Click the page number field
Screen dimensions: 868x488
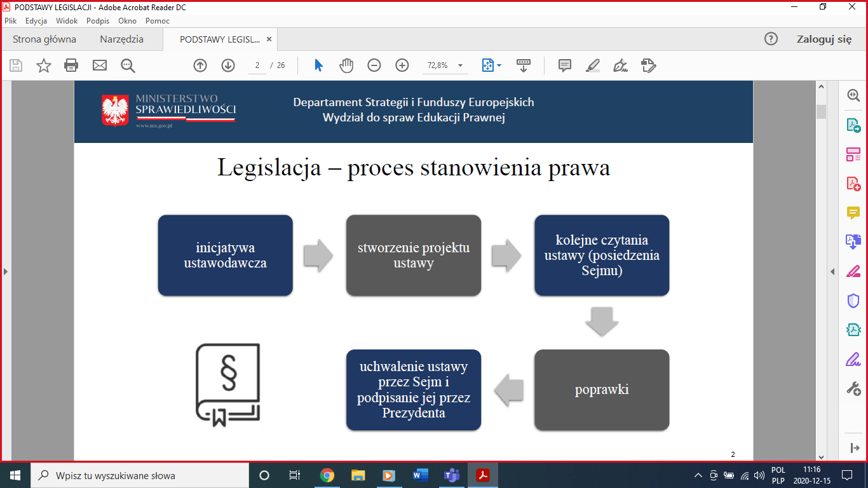click(x=257, y=65)
